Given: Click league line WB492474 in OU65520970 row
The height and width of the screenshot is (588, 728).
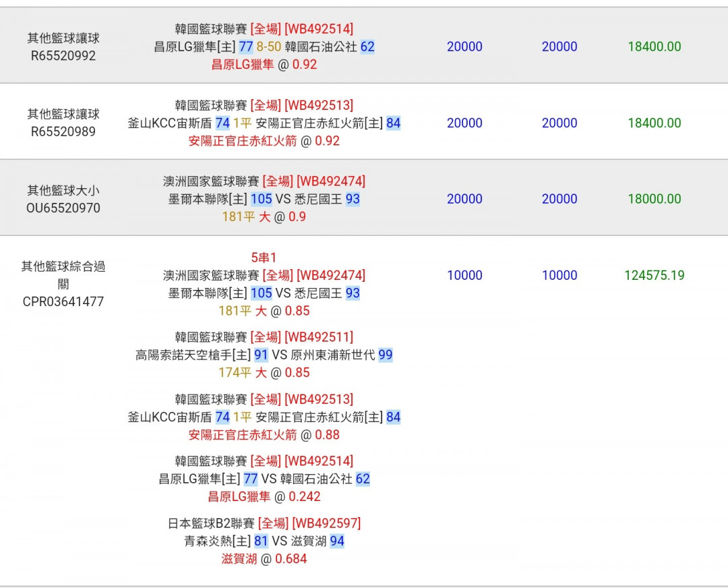Looking at the screenshot, I should (264, 181).
